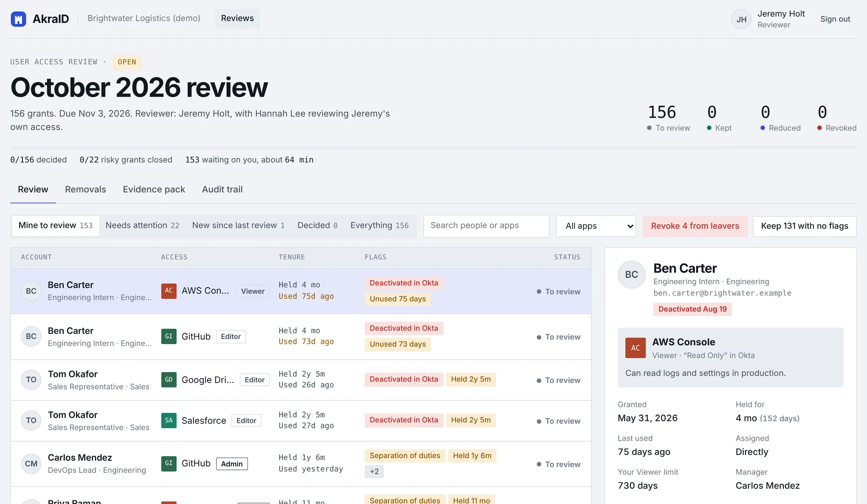Click the STATUS column header
This screenshot has height=504, width=867.
pyautogui.click(x=567, y=257)
